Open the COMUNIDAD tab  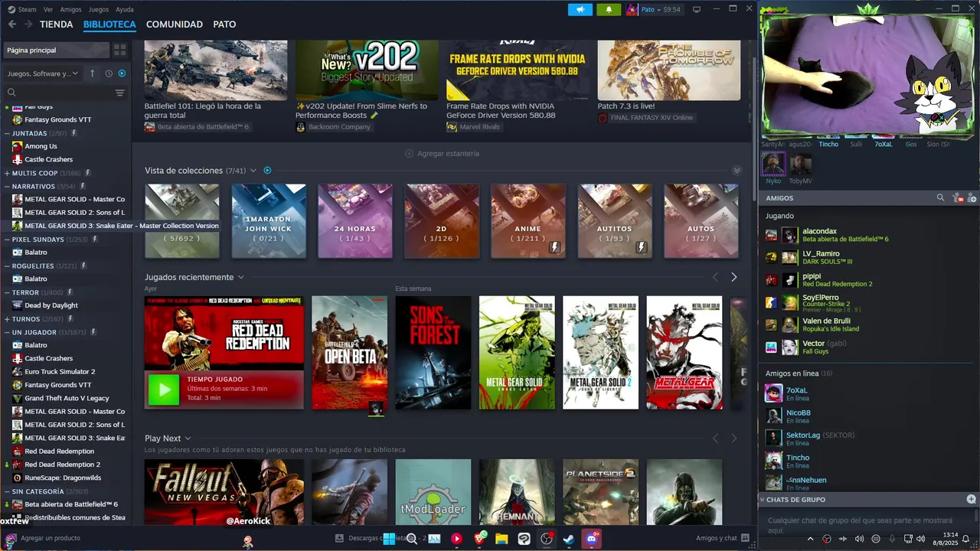click(175, 24)
